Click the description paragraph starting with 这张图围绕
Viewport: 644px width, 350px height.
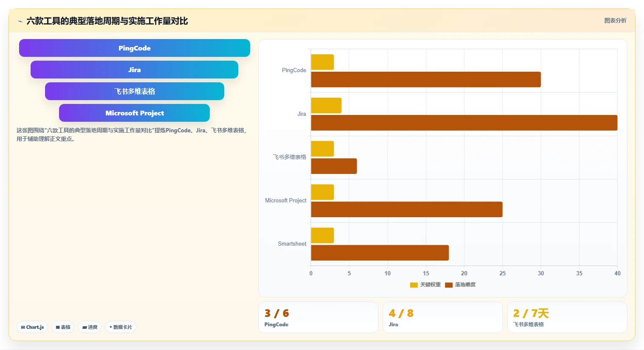[132, 134]
